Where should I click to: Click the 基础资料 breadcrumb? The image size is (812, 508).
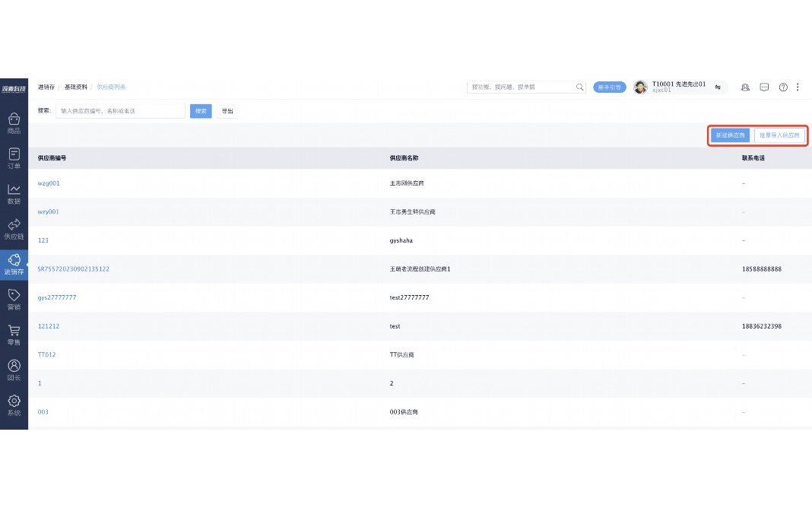click(75, 87)
